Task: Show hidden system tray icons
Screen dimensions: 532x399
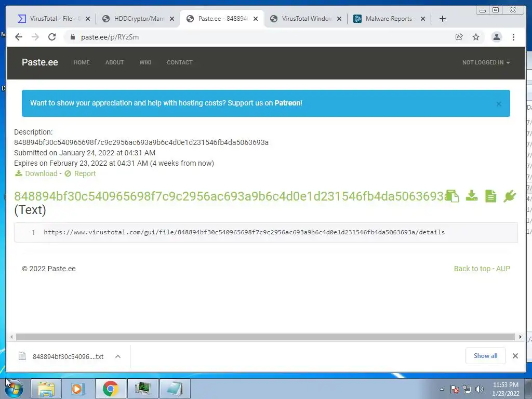Action: click(442, 389)
